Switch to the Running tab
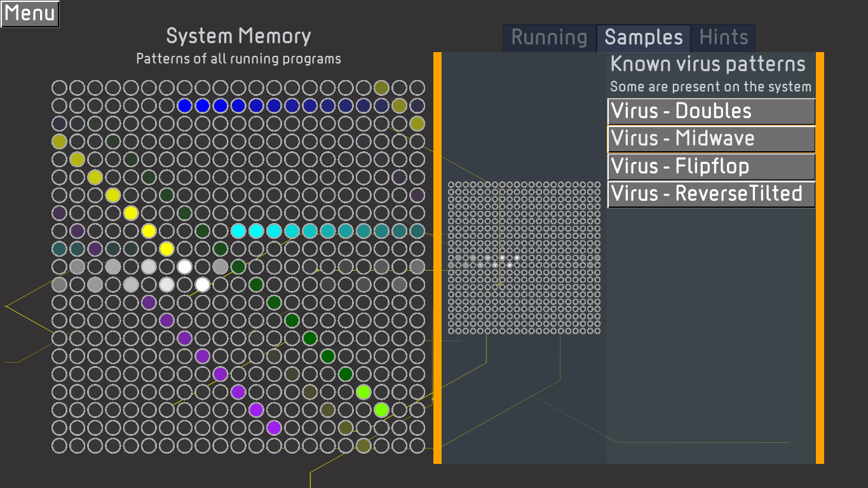 point(549,38)
